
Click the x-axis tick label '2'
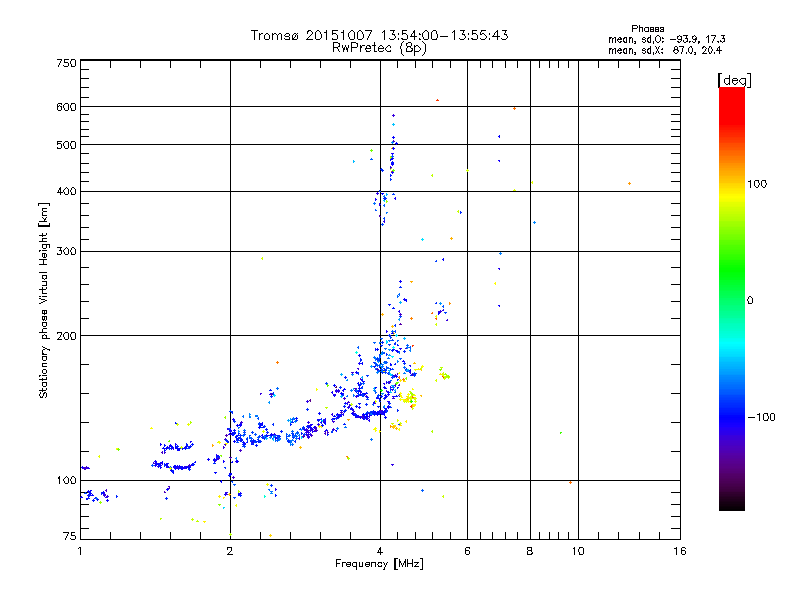coord(230,551)
